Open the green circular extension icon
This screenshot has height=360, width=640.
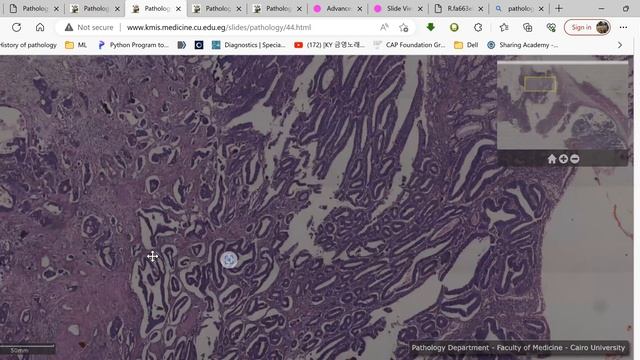(x=454, y=27)
